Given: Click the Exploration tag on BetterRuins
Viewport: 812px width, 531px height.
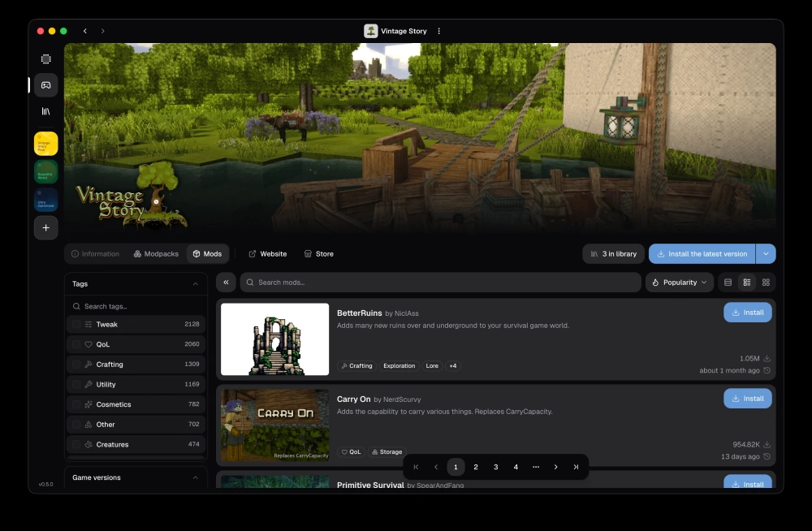Looking at the screenshot, I should (399, 365).
